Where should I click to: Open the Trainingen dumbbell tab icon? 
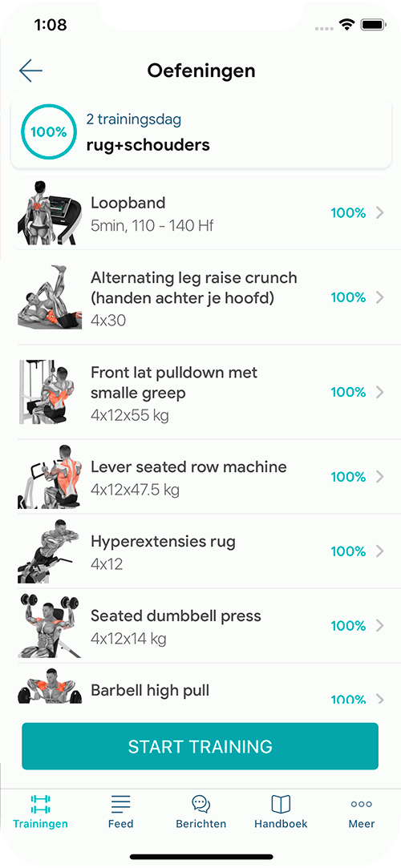[40, 804]
